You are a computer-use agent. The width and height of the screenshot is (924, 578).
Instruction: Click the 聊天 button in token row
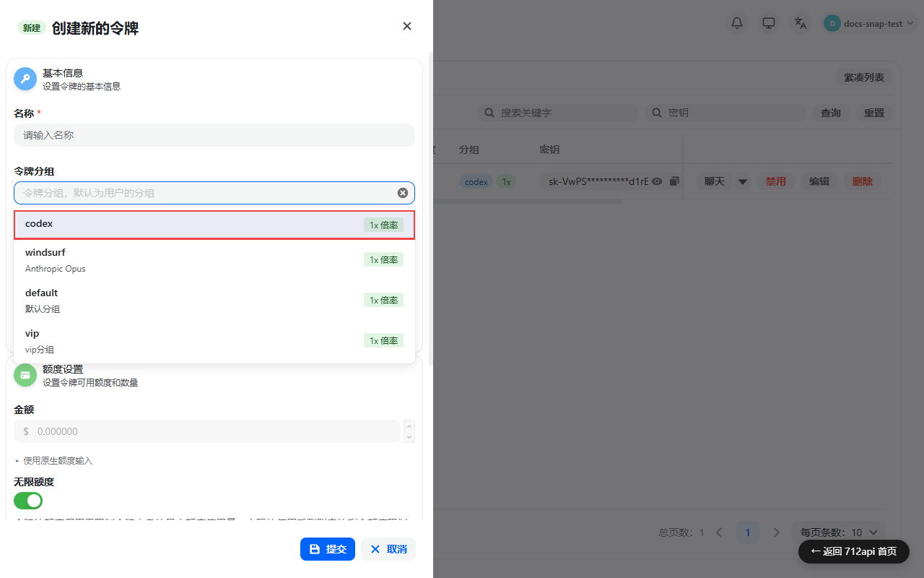click(715, 181)
